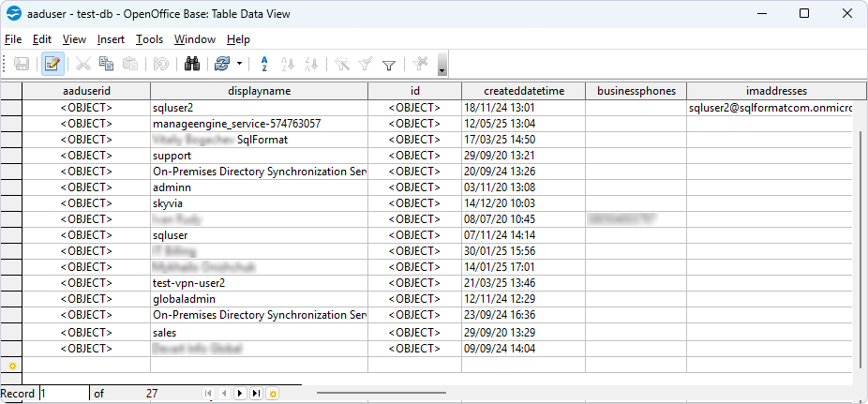This screenshot has height=404, width=868.
Task: Click the sqluser2 displayname cell
Action: [259, 108]
